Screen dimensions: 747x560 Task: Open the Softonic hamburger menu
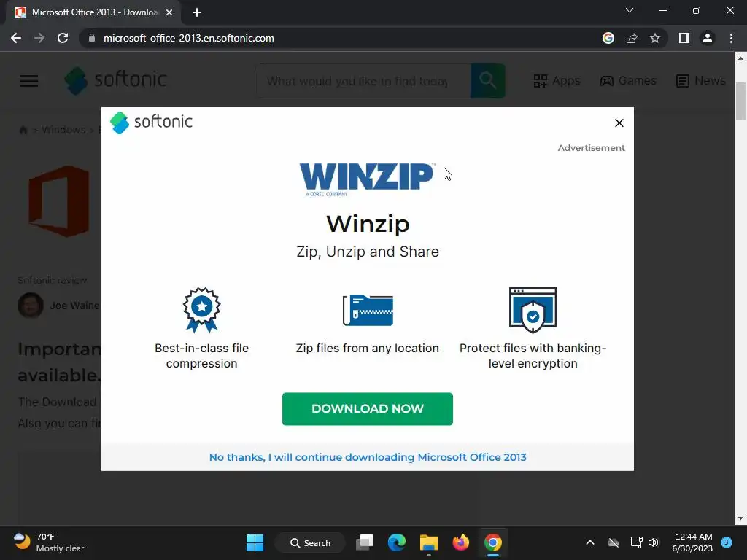29,81
